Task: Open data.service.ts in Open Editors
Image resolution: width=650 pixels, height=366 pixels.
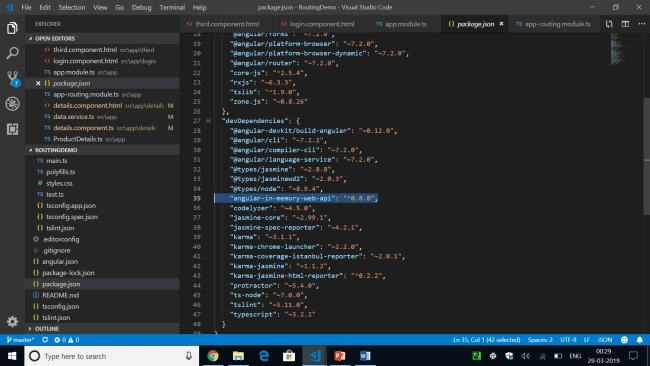Action: pyautogui.click(x=103, y=117)
